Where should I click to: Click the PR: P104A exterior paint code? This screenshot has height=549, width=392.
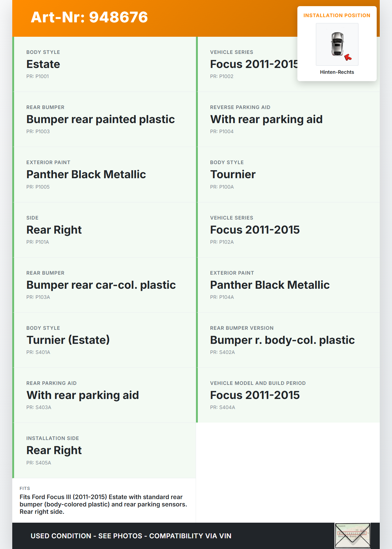click(x=222, y=297)
